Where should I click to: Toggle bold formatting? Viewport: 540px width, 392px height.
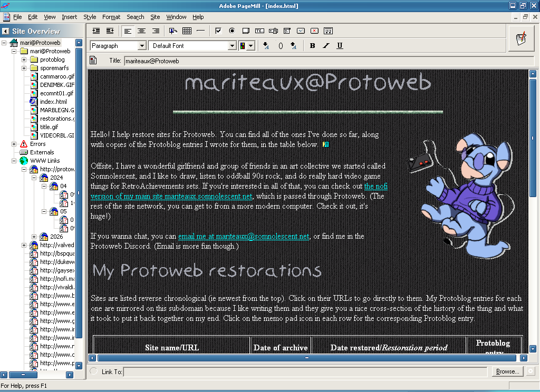click(x=312, y=46)
